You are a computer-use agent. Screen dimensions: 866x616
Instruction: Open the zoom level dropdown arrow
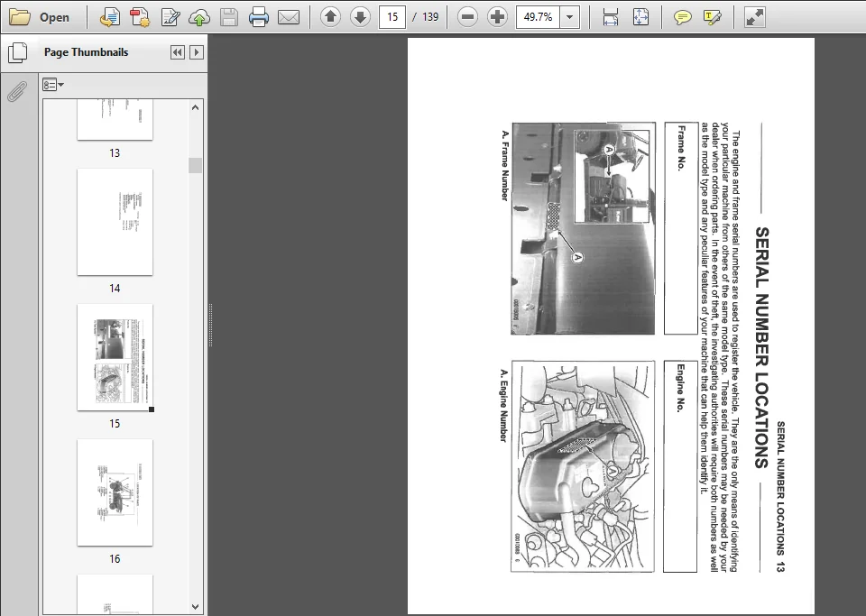pos(569,17)
